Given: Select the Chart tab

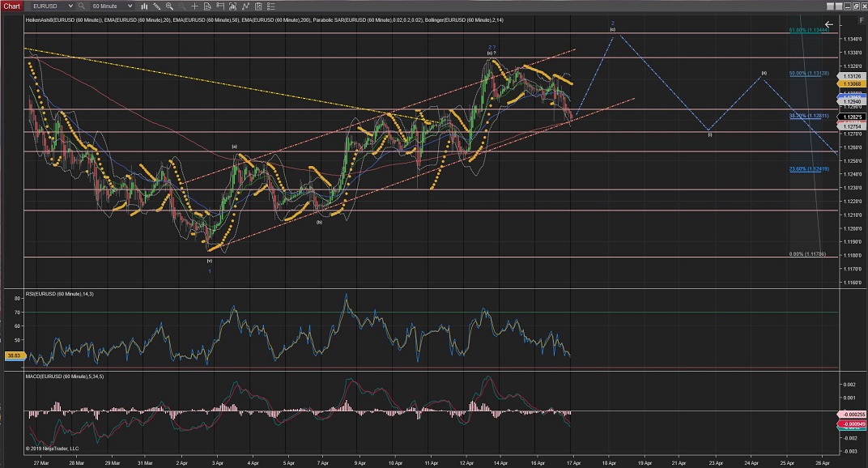Looking at the screenshot, I should tap(11, 6).
